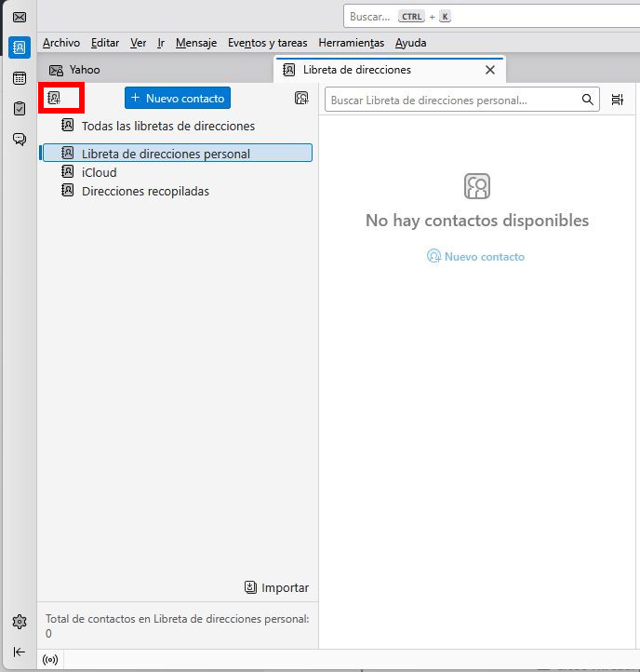Click the Importar button
The image size is (640, 672).
(276, 587)
